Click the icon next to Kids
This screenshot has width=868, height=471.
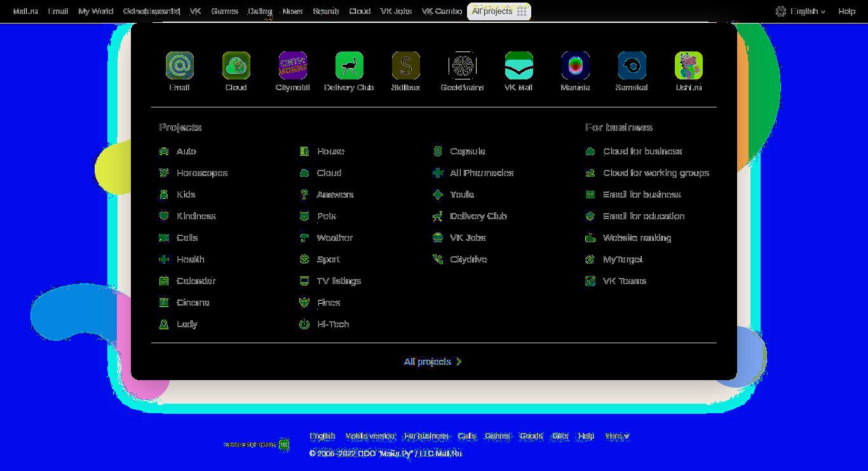point(164,195)
